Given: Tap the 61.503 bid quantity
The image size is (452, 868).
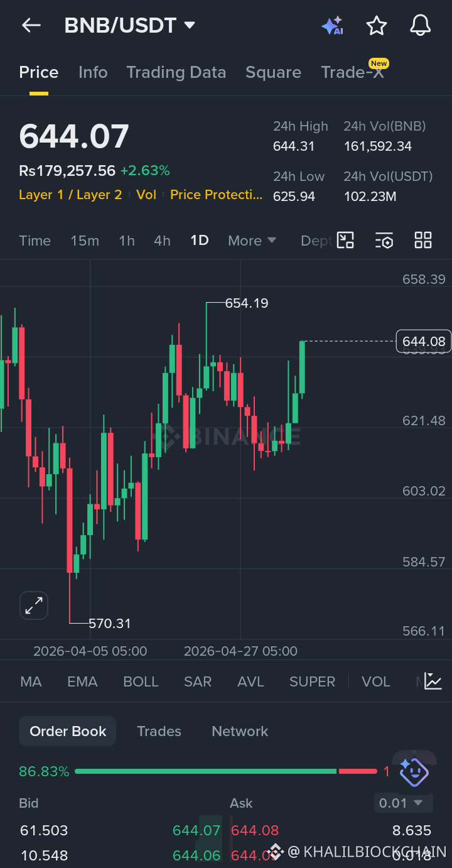Looking at the screenshot, I should (44, 830).
